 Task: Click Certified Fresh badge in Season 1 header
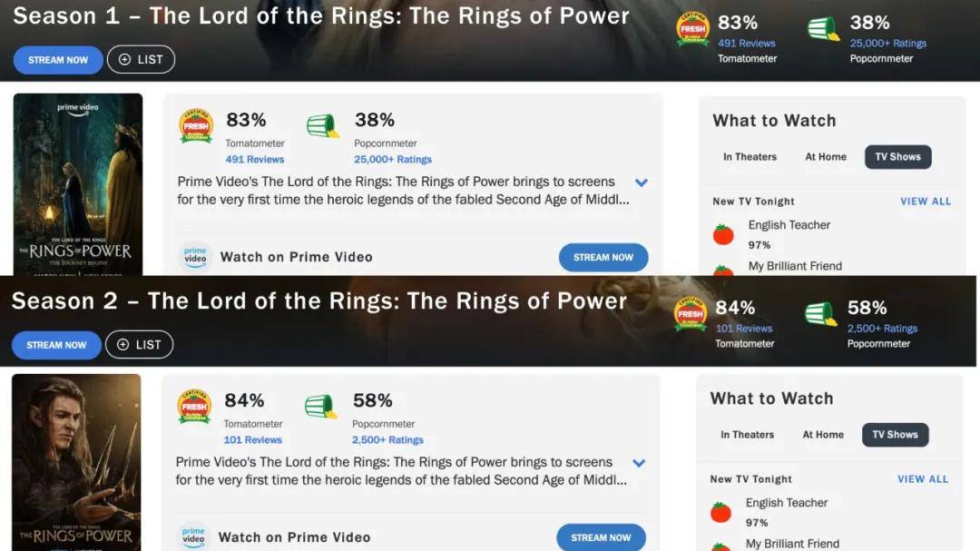click(693, 30)
